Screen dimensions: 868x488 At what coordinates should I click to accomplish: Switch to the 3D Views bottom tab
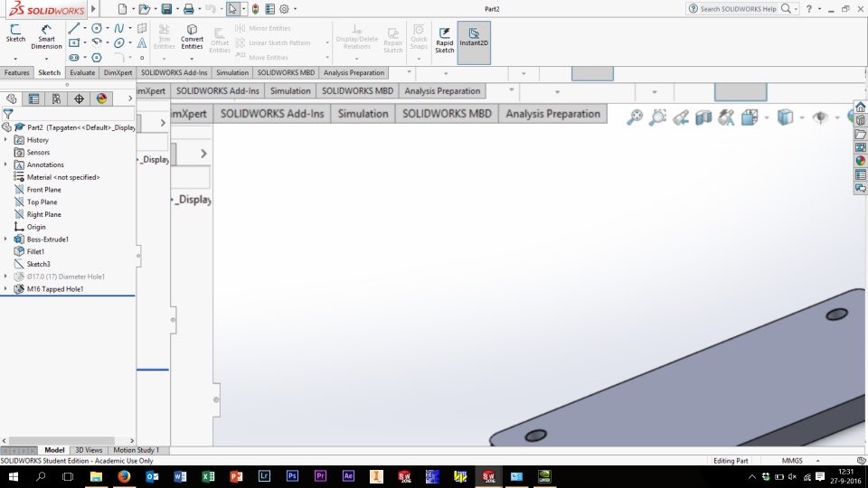click(x=89, y=450)
